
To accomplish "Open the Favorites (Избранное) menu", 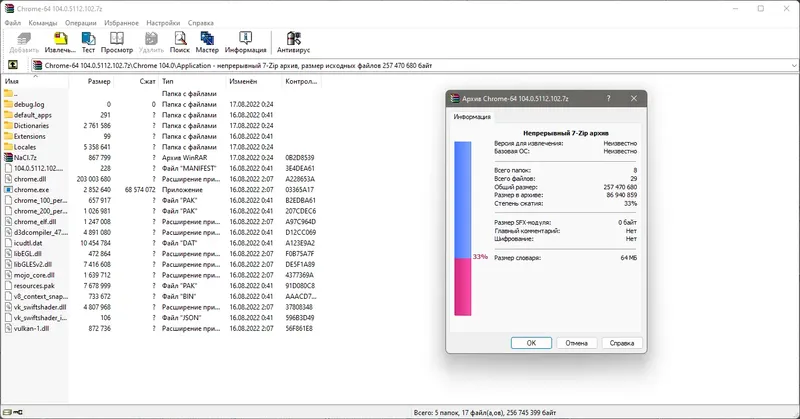I will point(121,23).
